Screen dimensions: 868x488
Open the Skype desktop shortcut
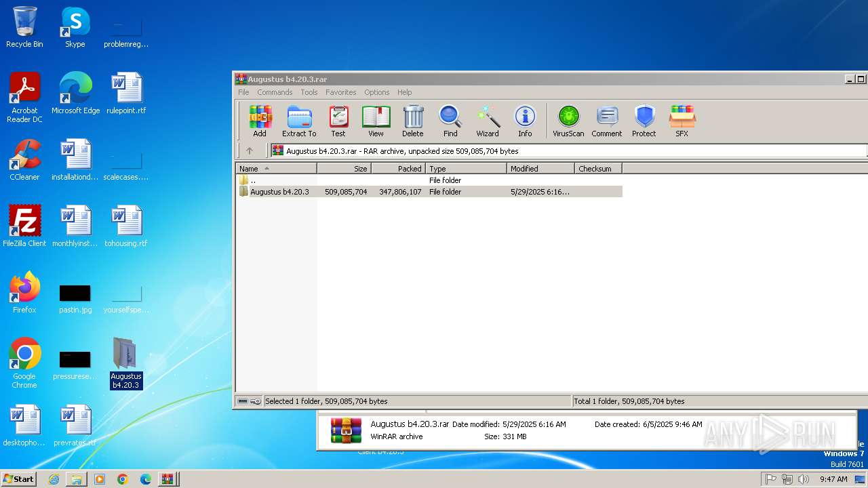[x=75, y=27]
